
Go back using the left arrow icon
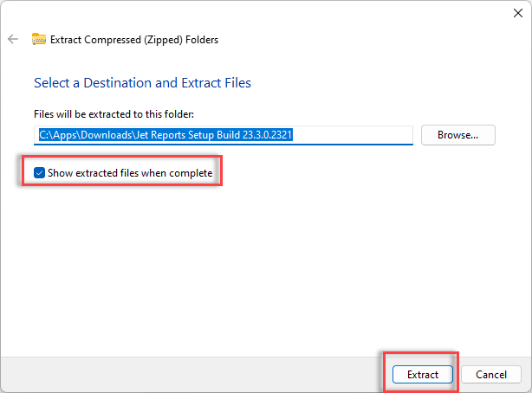(13, 39)
